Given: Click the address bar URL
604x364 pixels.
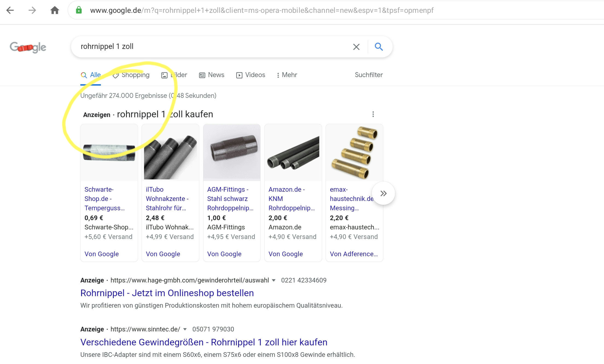Looking at the screenshot, I should (262, 10).
